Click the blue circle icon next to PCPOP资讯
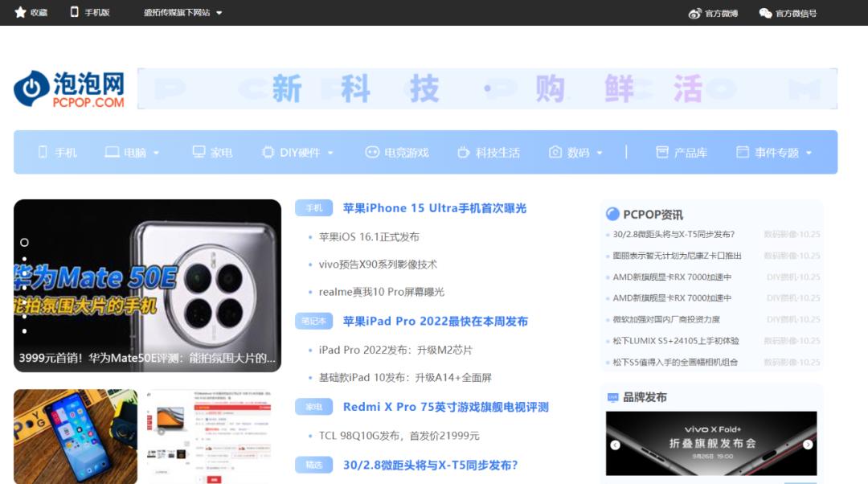 [612, 214]
